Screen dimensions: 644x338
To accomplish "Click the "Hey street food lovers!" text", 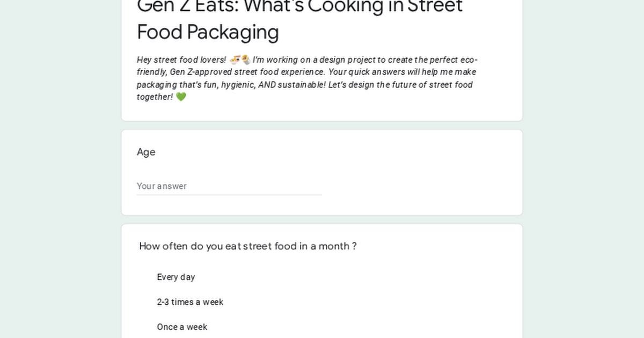I will [181, 60].
